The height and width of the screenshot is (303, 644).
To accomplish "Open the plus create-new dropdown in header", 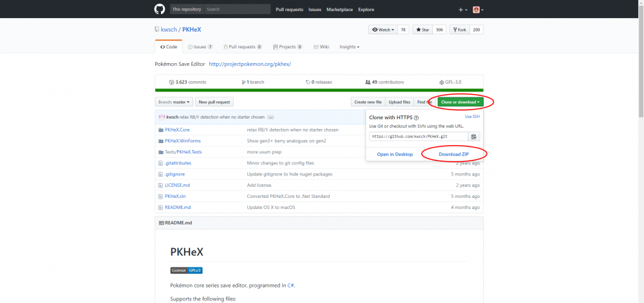I will pos(463,10).
